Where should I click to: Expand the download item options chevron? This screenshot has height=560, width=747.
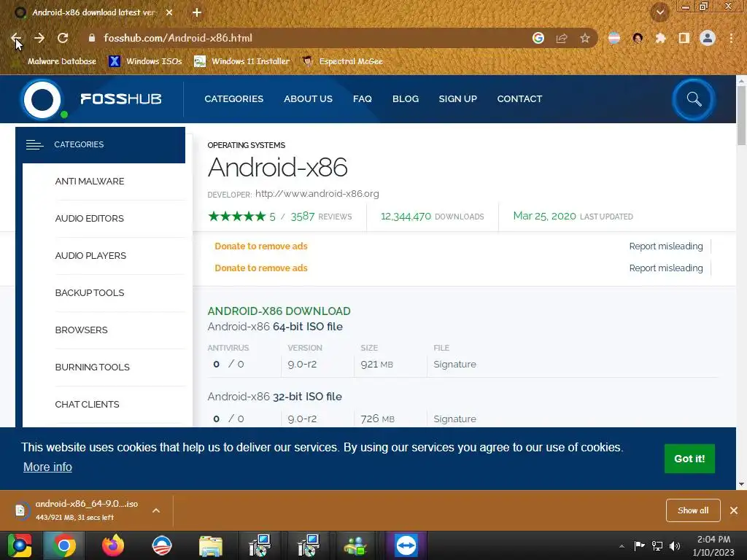pos(156,510)
